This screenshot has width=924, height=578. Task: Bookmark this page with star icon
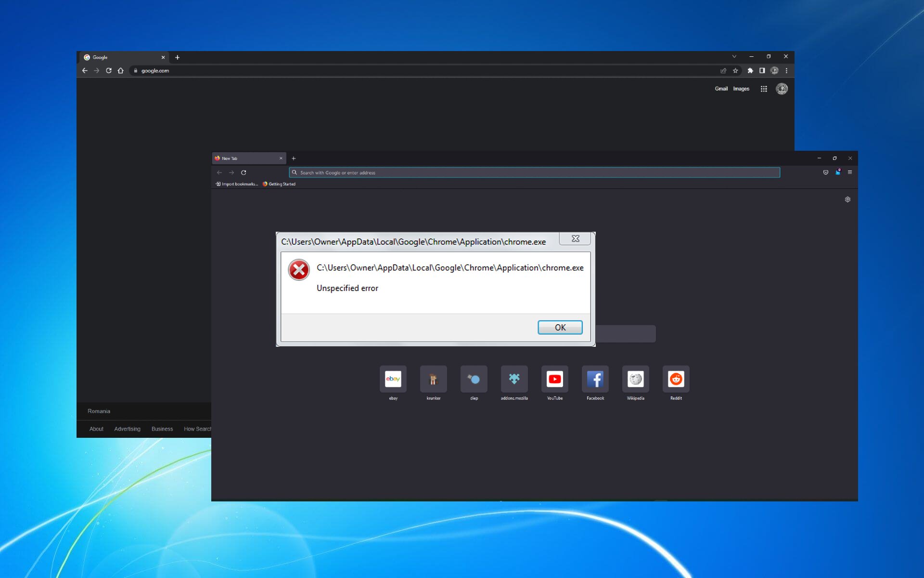[x=735, y=71]
